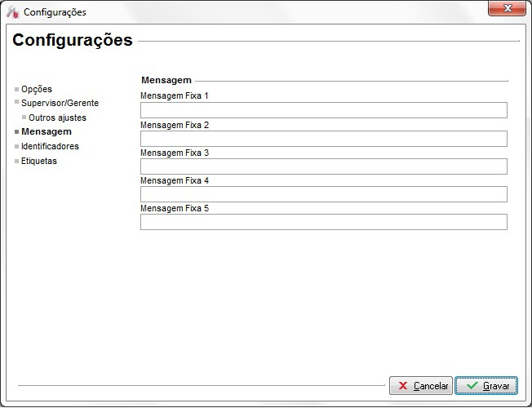532x408 pixels.
Task: Focus the Mensagem Fixa 2 input box
Action: coord(323,139)
